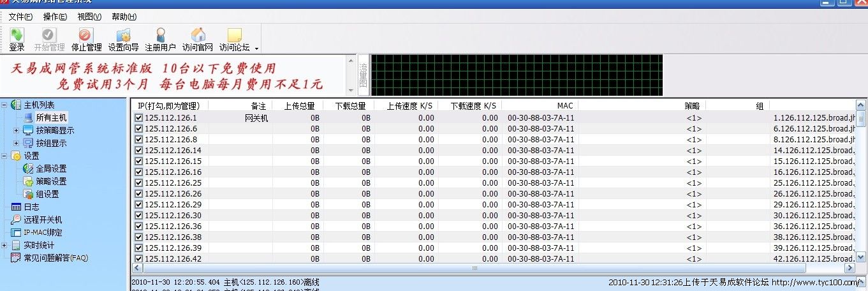Viewport: 868px width, 291px height.
Task: Collapse the 主机列表 tree node
Action: pyautogui.click(x=5, y=105)
